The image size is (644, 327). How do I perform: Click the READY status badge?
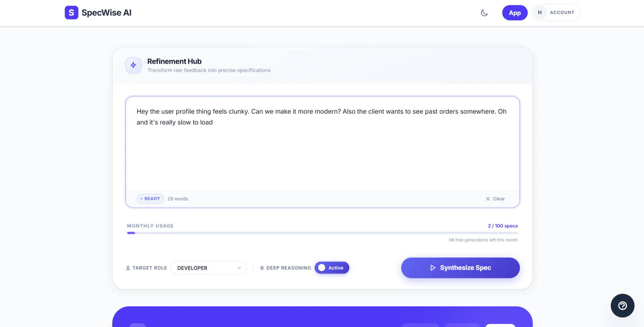tap(150, 199)
